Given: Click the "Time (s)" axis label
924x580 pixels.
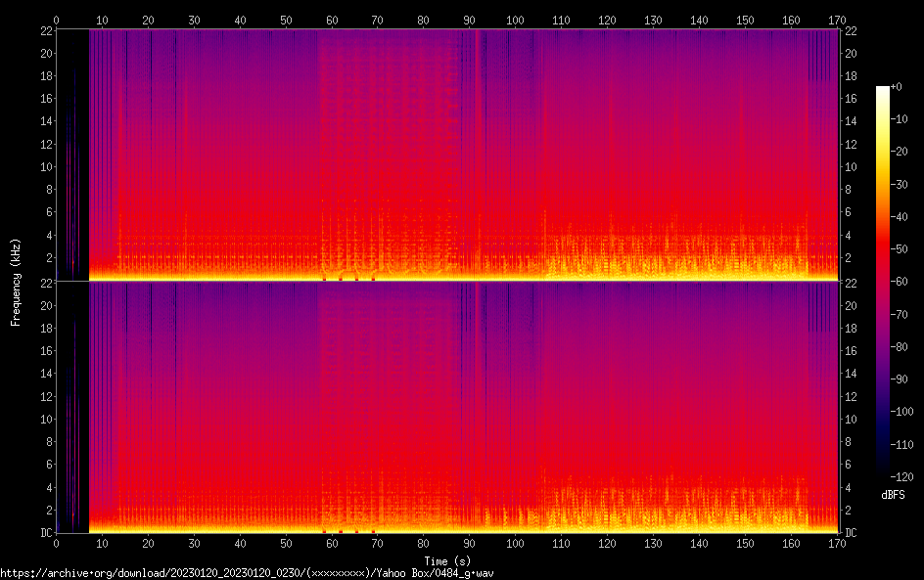Looking at the screenshot, I should click(446, 560).
